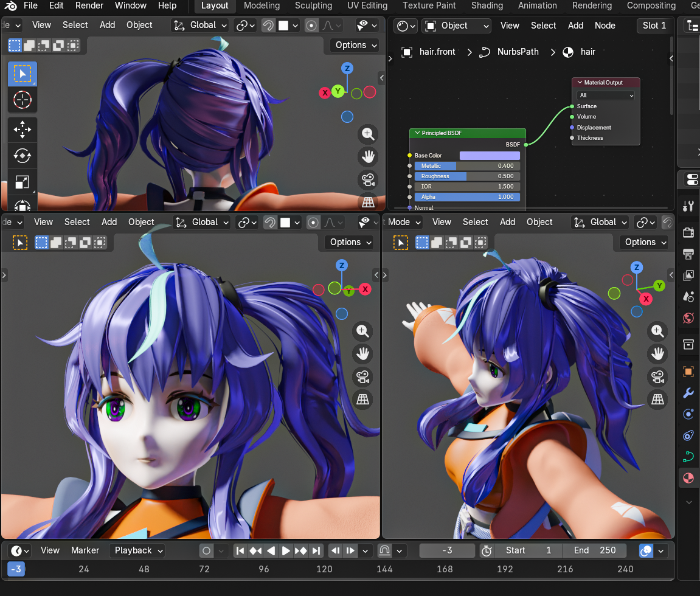Image resolution: width=700 pixels, height=596 pixels.
Task: Open All target dropdown on Material Output node
Action: [606, 95]
